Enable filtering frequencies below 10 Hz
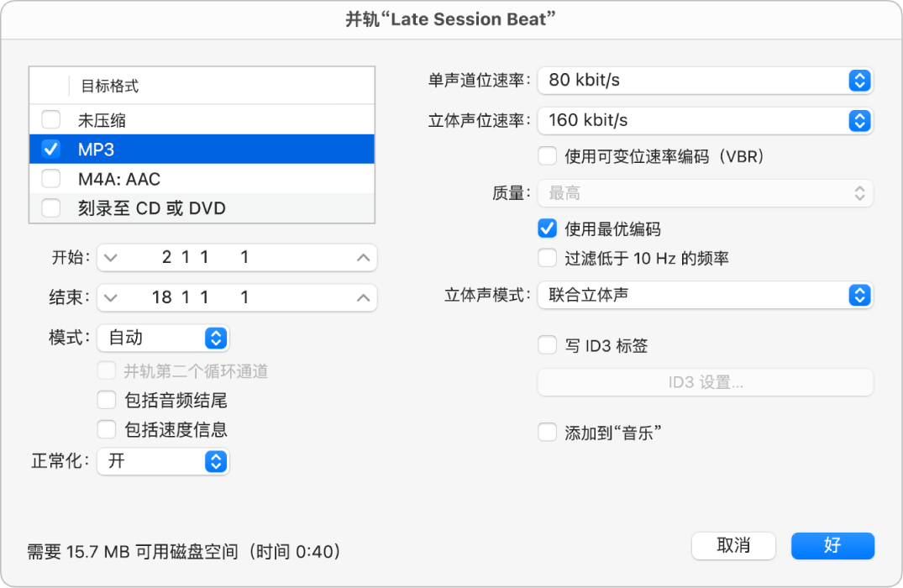Viewport: 903px width, 588px height. pos(547,258)
